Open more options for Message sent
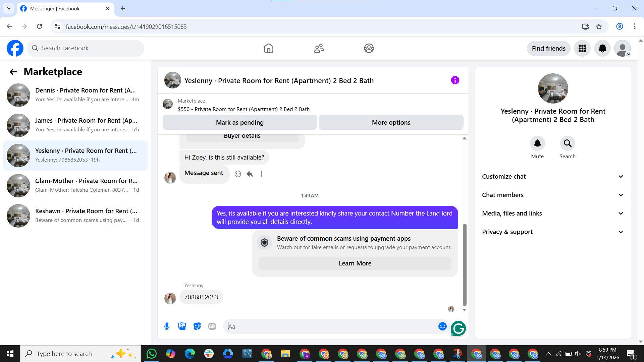644x362 pixels. pyautogui.click(x=261, y=174)
